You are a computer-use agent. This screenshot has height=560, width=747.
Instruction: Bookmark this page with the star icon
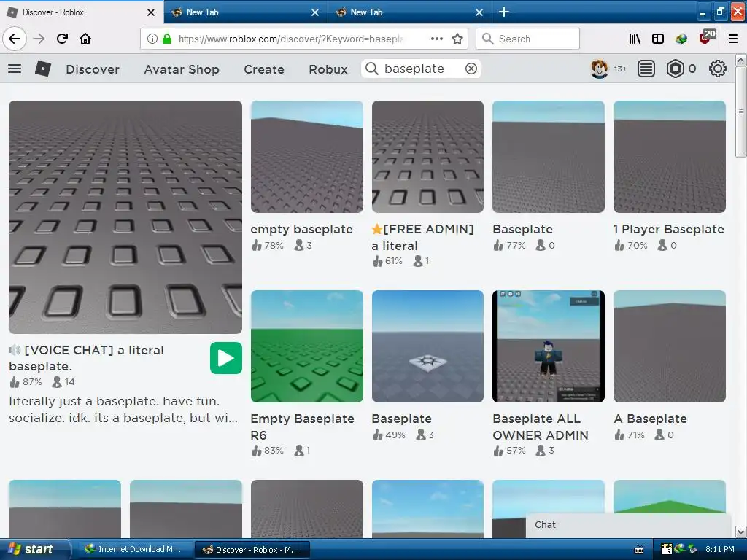[457, 39]
